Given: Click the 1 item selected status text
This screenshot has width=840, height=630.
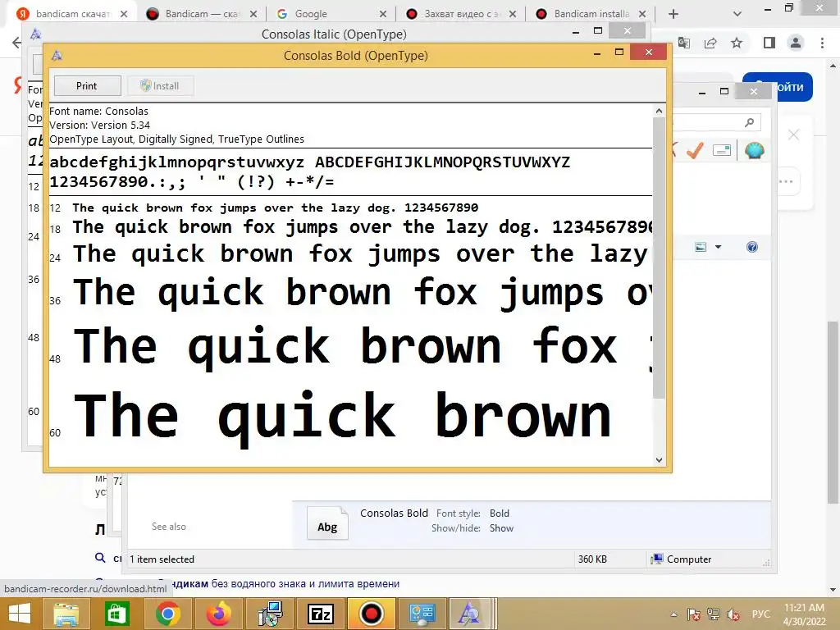Looking at the screenshot, I should point(162,559).
